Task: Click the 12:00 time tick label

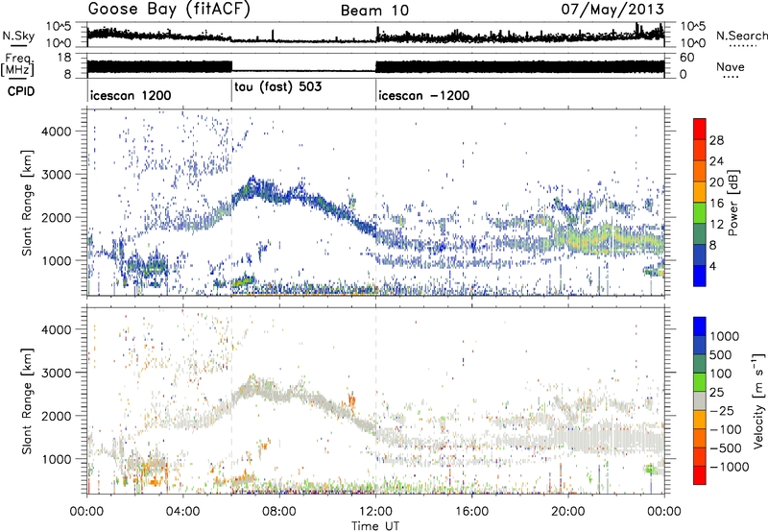Action: [x=375, y=512]
